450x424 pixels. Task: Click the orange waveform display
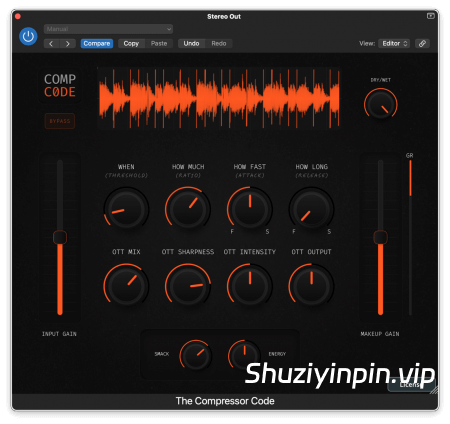(219, 98)
